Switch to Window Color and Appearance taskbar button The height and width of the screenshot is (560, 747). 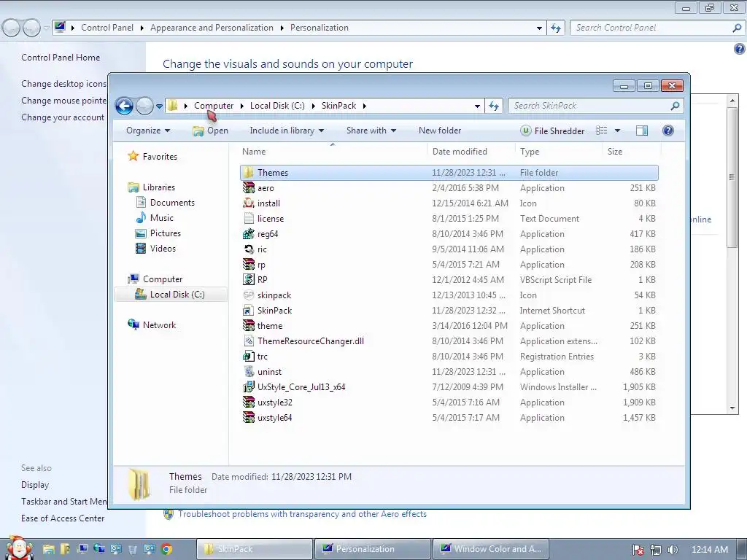tap(491, 549)
